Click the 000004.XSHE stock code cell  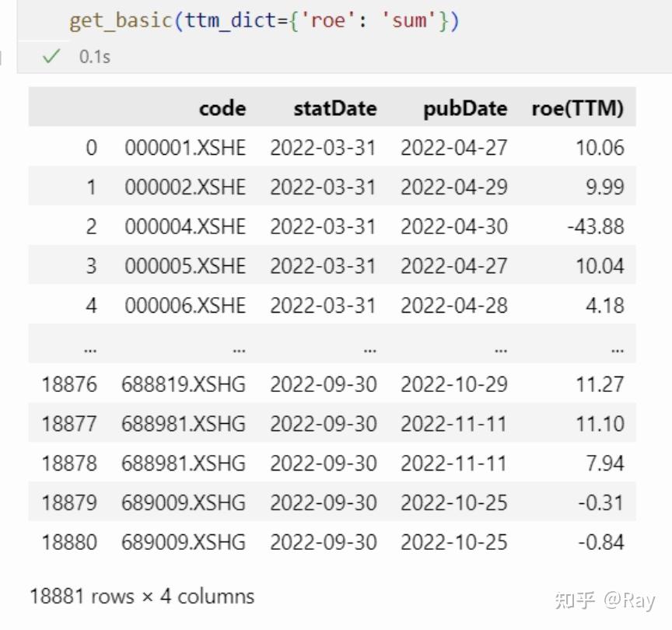pyautogui.click(x=184, y=226)
